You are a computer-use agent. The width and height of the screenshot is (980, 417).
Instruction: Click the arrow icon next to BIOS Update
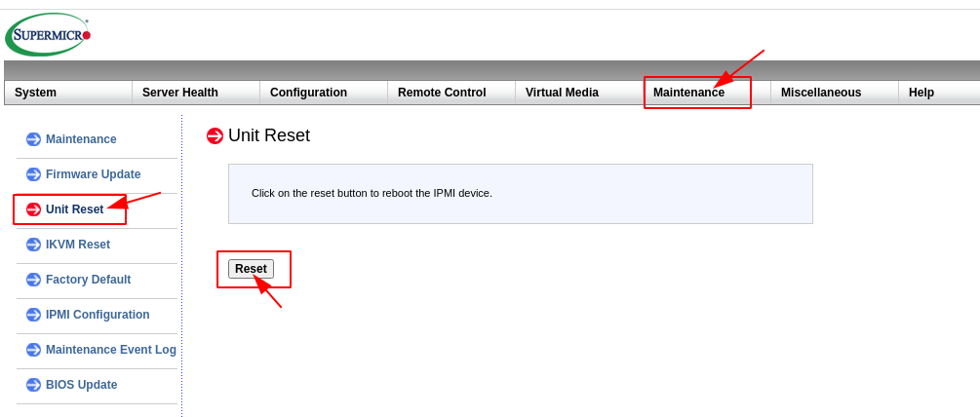[x=33, y=385]
